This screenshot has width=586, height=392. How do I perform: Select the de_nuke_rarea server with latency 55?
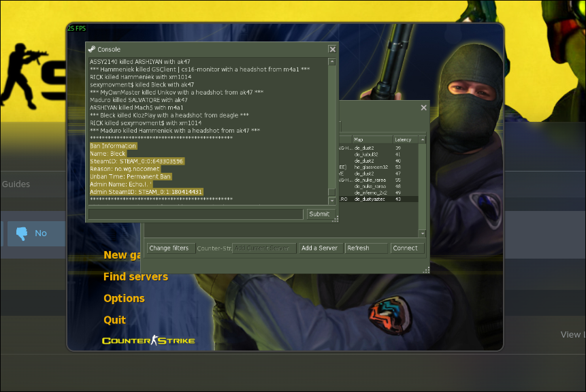pos(378,180)
